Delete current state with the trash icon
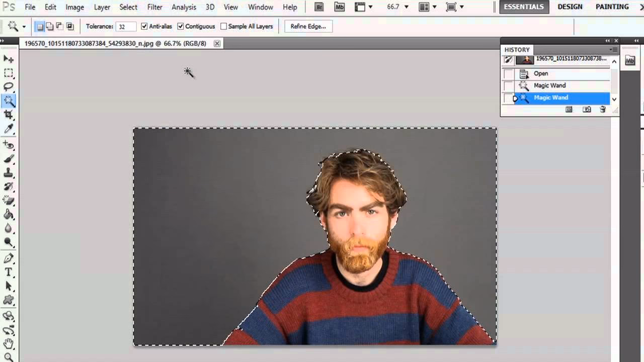 [x=602, y=110]
